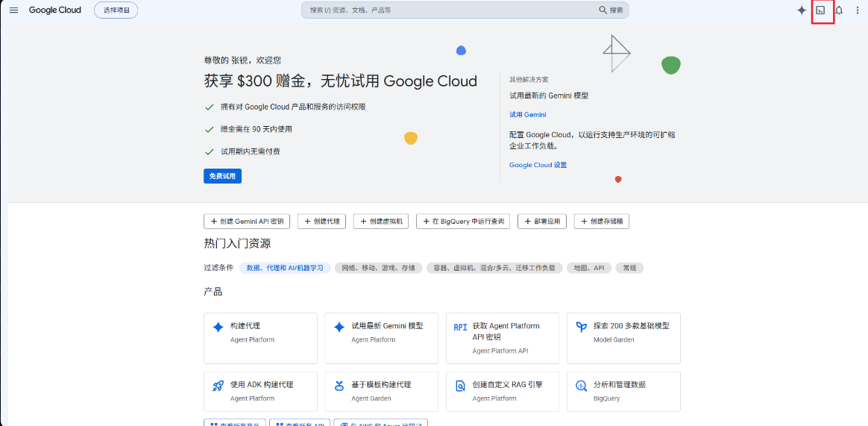The width and height of the screenshot is (868, 426).
Task: Click the 创建代理 button
Action: coord(321,221)
